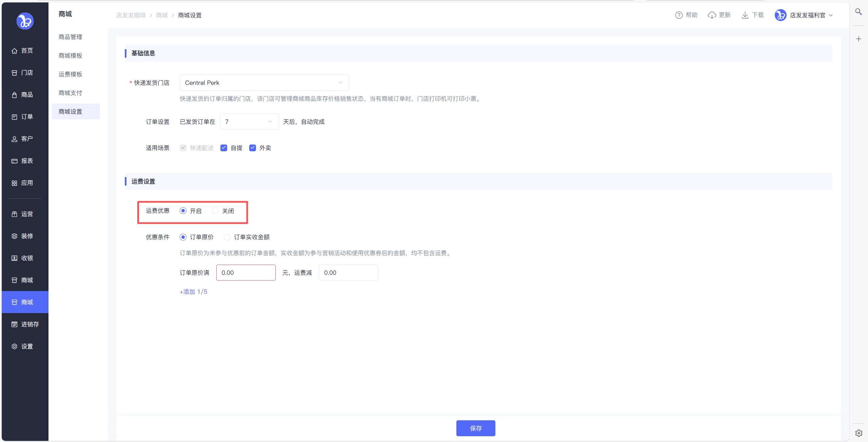Click the customer icon in sidebar
The width and height of the screenshot is (868, 442).
[14, 139]
